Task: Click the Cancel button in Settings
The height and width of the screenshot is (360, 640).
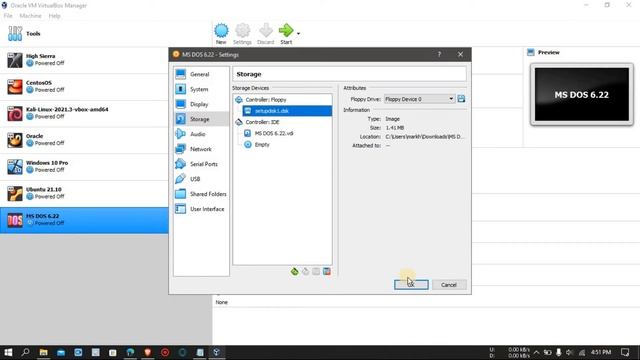Action: pos(449,285)
